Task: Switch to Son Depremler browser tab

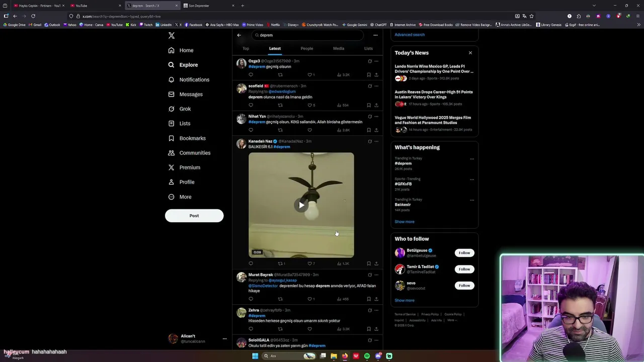Action: pos(209,6)
